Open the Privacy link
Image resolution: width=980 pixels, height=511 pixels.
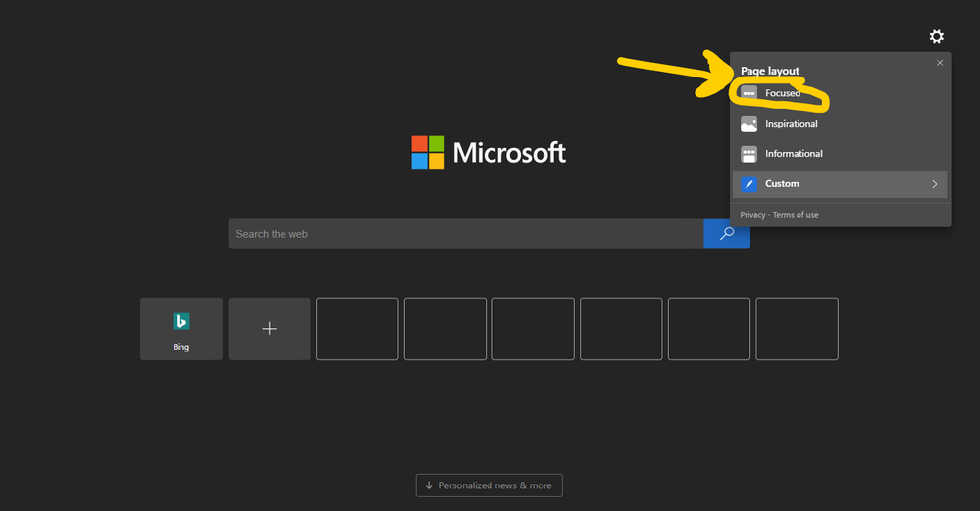pyautogui.click(x=752, y=214)
